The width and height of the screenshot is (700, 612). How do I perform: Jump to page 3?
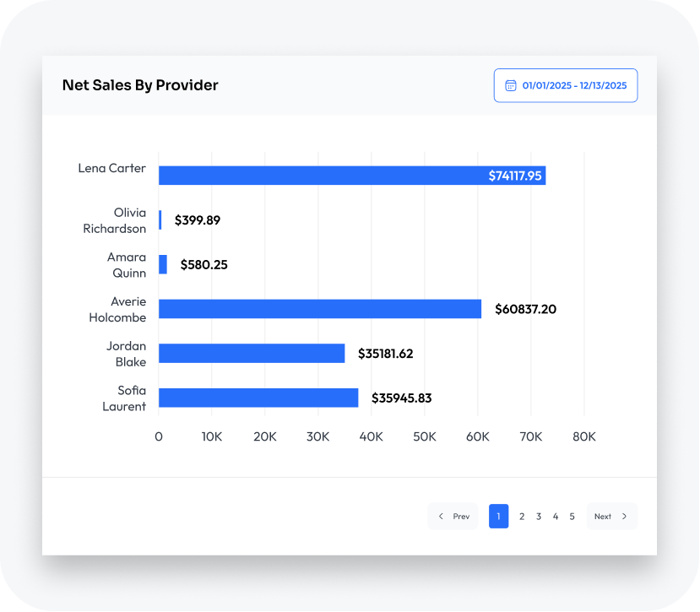tap(539, 517)
